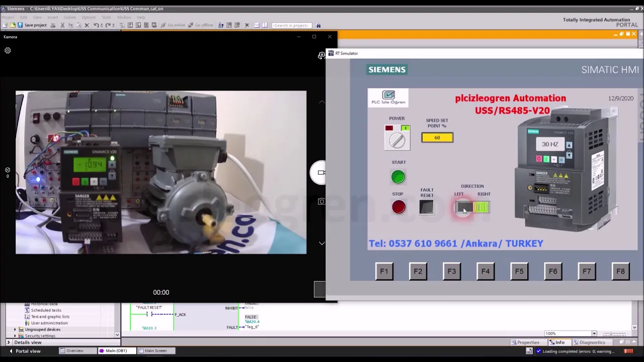Click the F3 key on HMI panel

pyautogui.click(x=451, y=271)
